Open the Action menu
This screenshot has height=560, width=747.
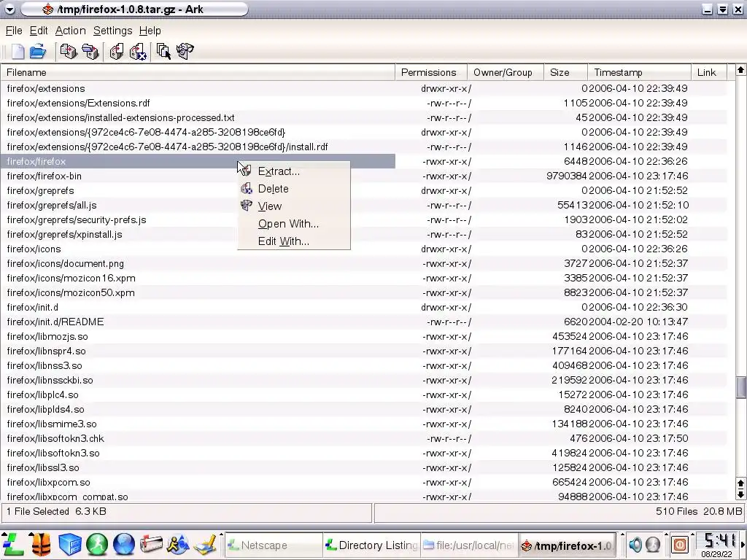(x=71, y=31)
